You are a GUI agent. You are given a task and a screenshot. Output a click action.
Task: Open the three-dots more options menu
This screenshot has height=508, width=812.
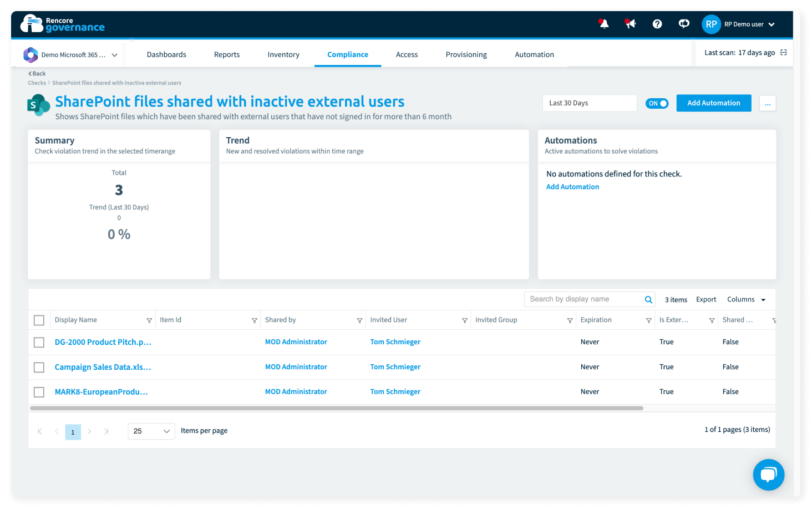(x=768, y=103)
